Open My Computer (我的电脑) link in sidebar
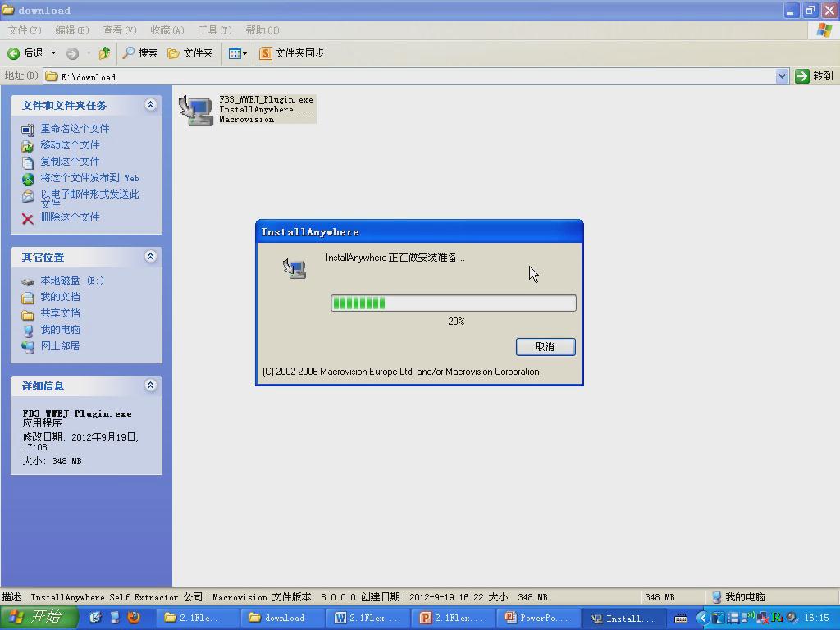The height and width of the screenshot is (630, 840). pyautogui.click(x=60, y=330)
